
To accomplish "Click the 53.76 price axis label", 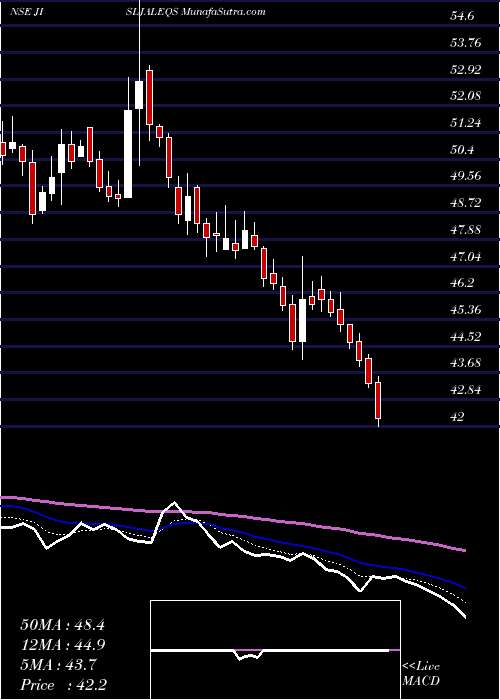I will (465, 43).
